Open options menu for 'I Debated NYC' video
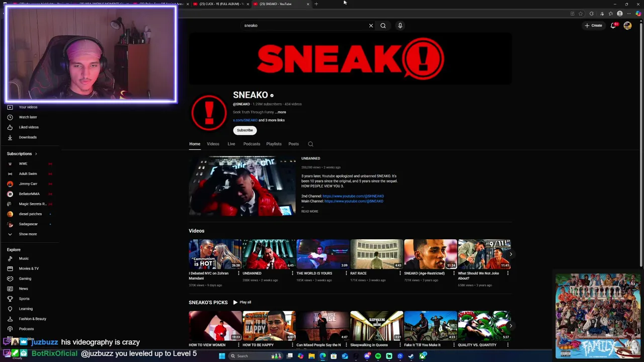The width and height of the screenshot is (644, 362). click(238, 273)
